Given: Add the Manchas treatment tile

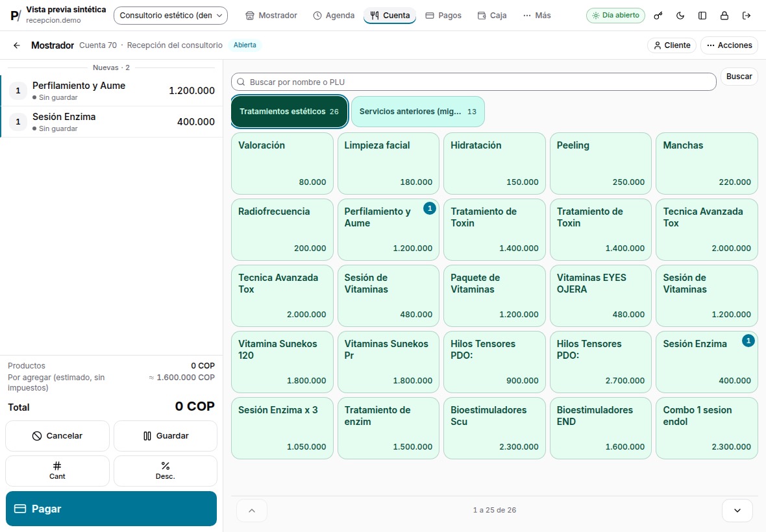Looking at the screenshot, I should tap(707, 163).
